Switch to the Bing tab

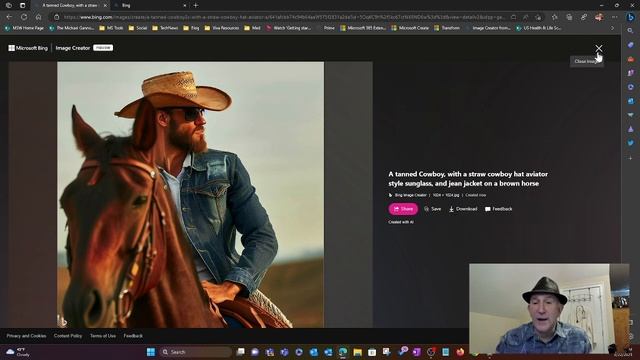pos(149,5)
